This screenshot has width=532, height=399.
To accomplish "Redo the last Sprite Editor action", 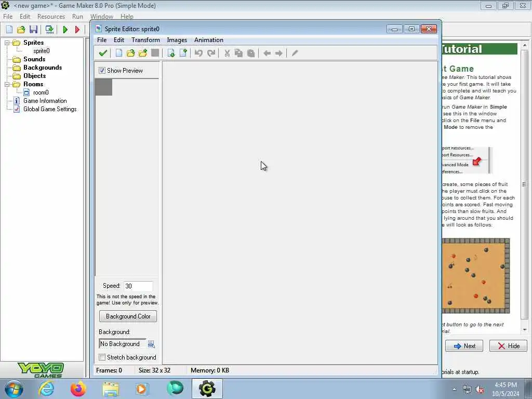I will point(211,53).
